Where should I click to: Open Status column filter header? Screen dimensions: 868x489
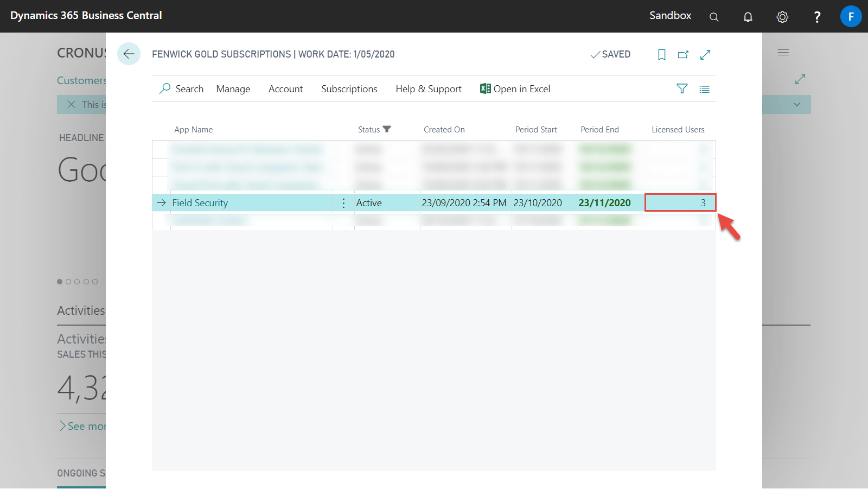click(374, 129)
